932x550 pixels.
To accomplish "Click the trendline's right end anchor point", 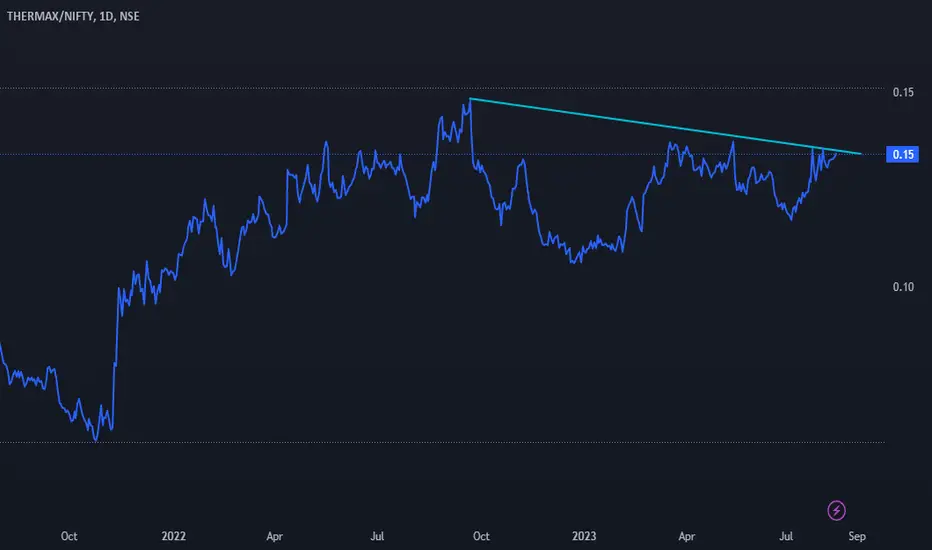I will point(861,154).
